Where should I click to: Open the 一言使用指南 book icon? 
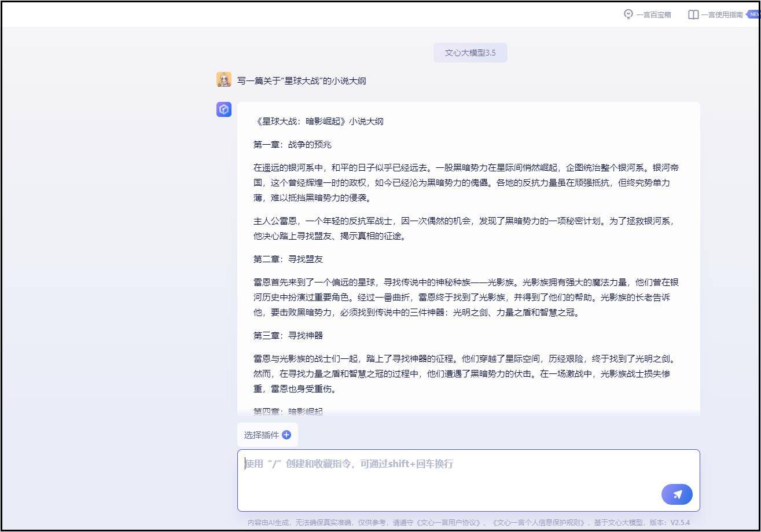693,14
